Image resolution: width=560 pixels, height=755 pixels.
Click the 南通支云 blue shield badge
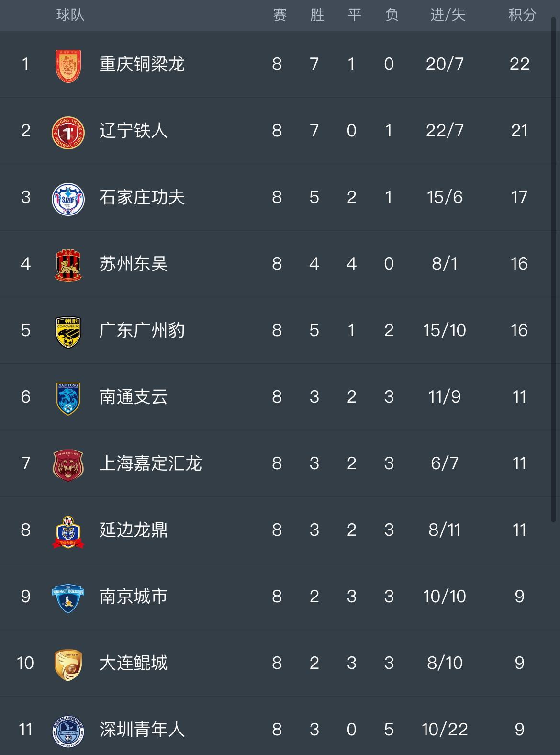68,397
